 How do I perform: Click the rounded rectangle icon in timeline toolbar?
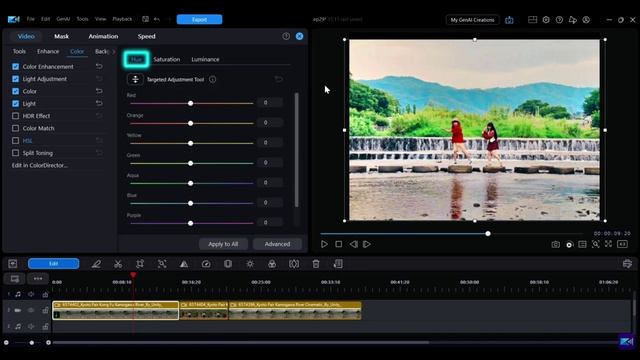point(228,264)
